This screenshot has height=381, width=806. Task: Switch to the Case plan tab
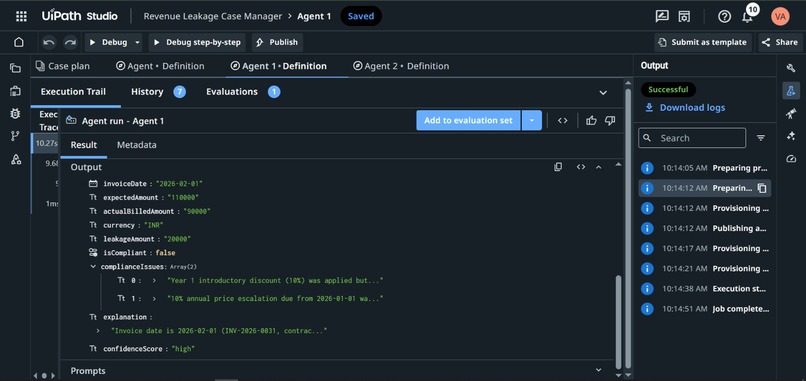pos(62,66)
